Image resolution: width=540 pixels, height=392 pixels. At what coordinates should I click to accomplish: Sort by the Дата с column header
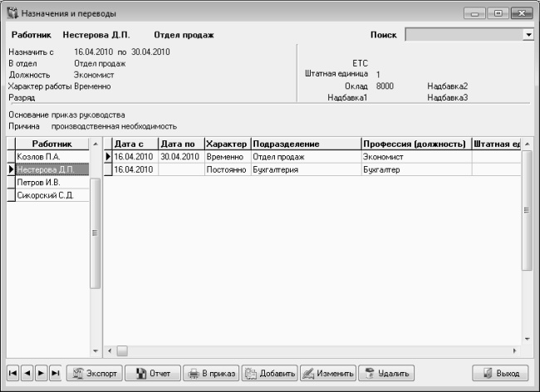click(135, 144)
